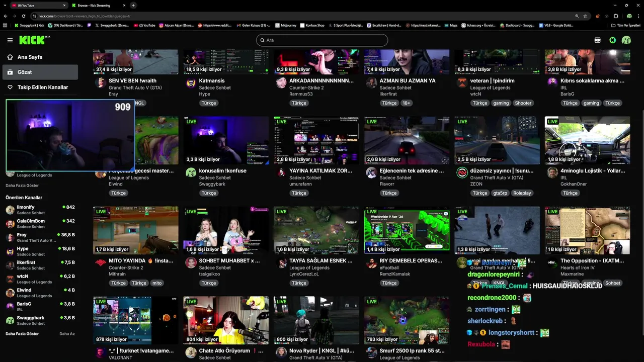The image size is (644, 362).
Task: Open the lichess.org bookmark
Action: pos(478,25)
